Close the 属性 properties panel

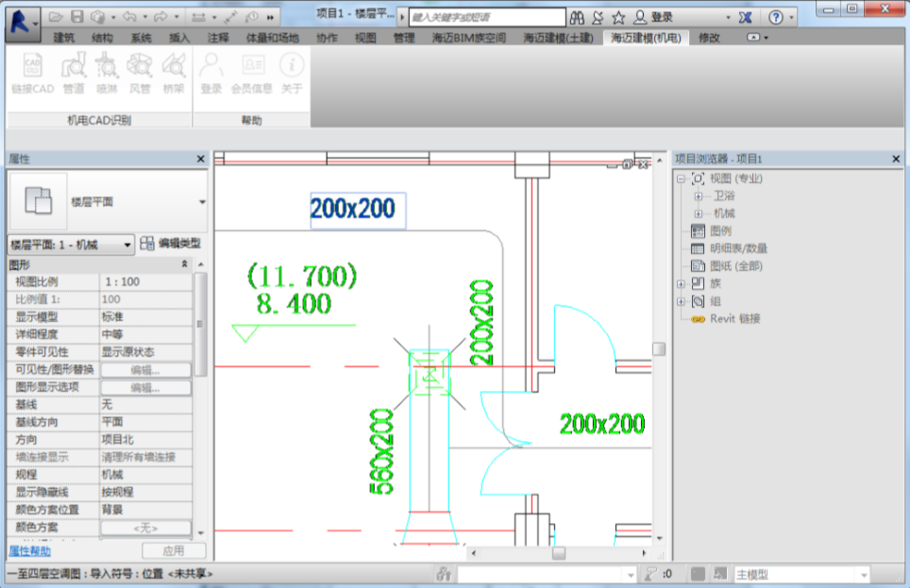(x=201, y=160)
